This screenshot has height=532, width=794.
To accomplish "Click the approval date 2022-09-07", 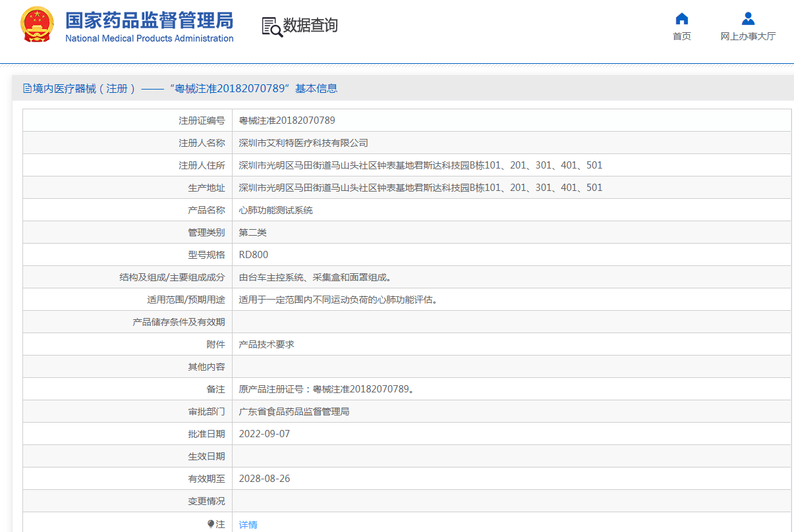I will [264, 434].
